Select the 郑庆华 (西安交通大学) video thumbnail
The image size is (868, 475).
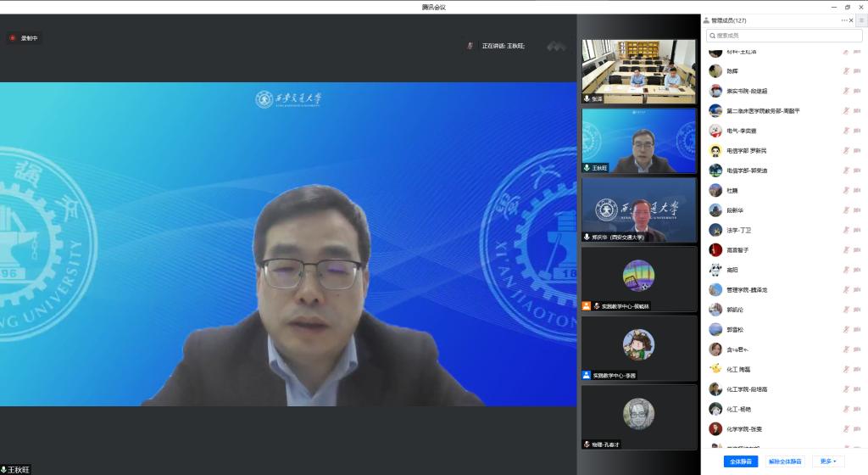638,210
